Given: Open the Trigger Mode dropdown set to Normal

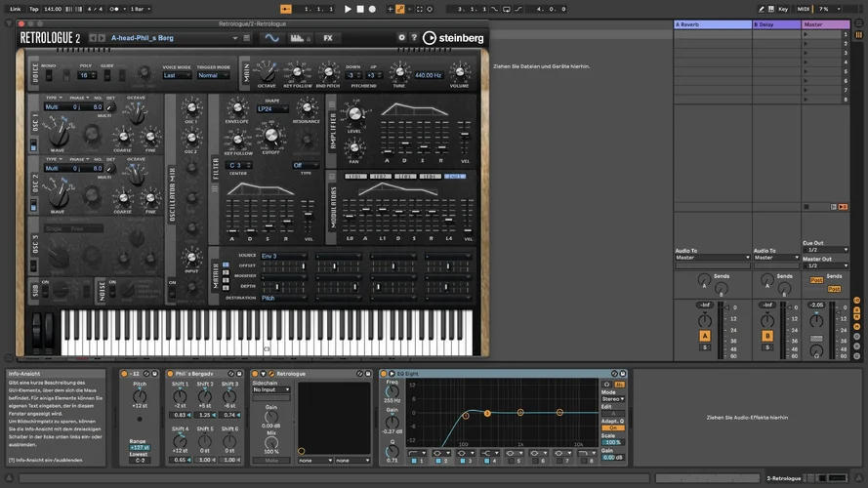Looking at the screenshot, I should (213, 75).
